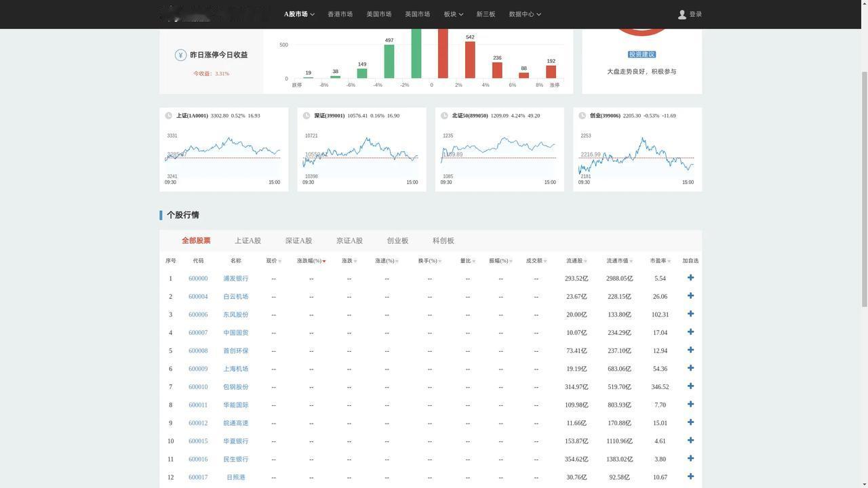
Task: Go to 英国市场 in navigation
Action: 418,14
